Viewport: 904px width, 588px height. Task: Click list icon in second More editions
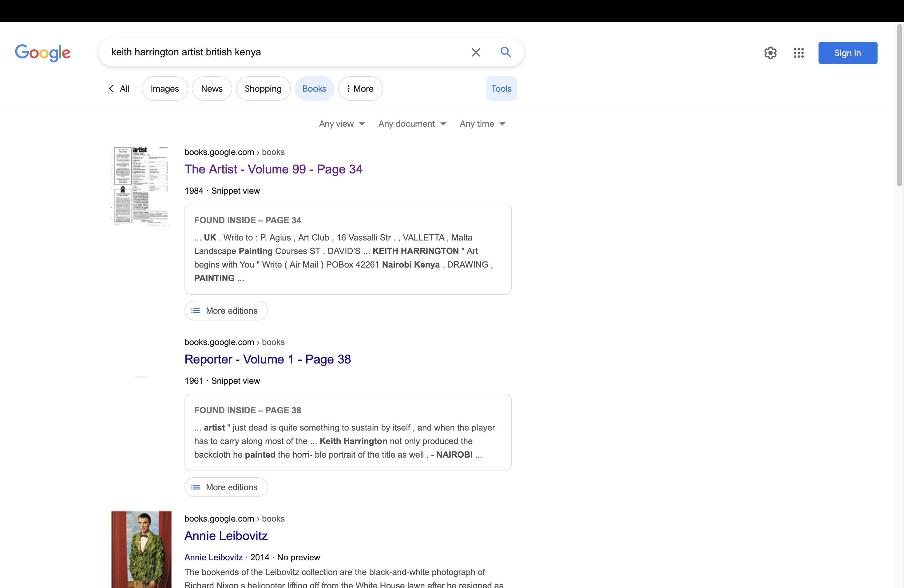click(196, 487)
